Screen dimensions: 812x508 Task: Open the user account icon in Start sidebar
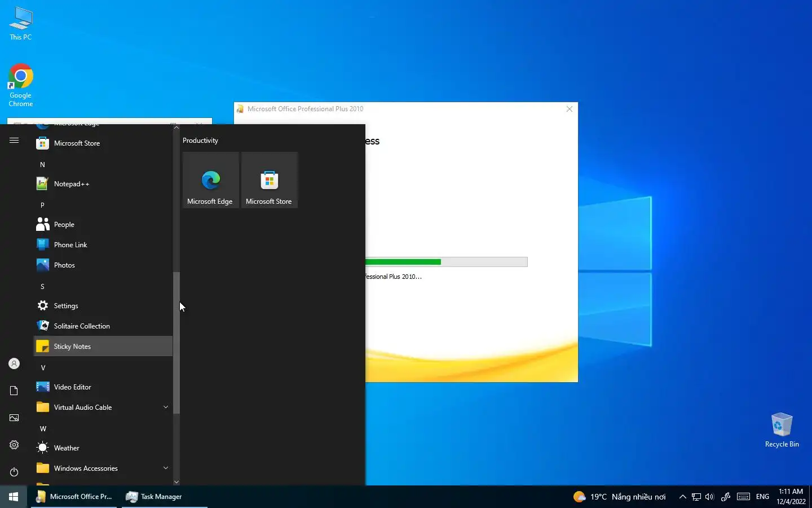tap(14, 364)
